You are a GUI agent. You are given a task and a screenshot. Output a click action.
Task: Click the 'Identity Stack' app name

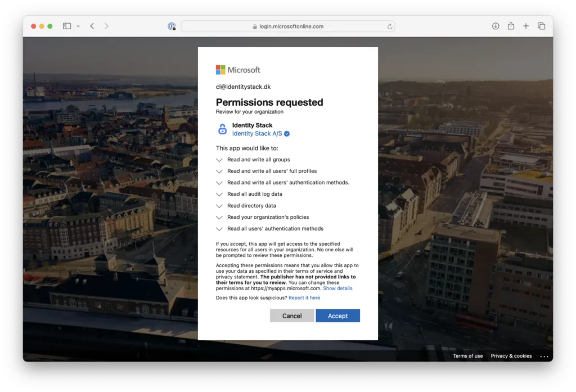253,125
